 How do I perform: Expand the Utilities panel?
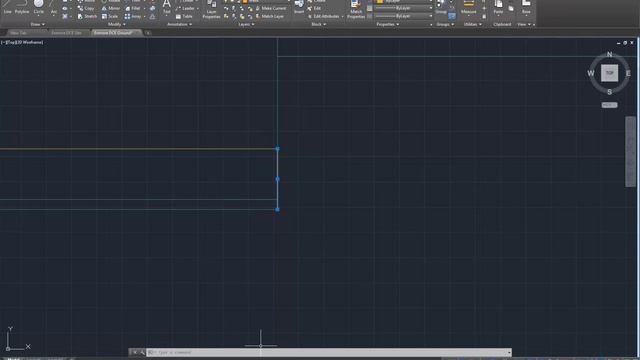[x=473, y=24]
